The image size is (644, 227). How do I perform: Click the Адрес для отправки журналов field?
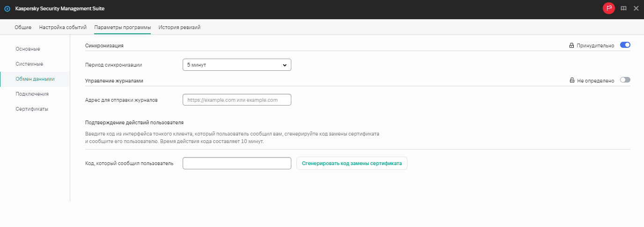click(x=237, y=100)
